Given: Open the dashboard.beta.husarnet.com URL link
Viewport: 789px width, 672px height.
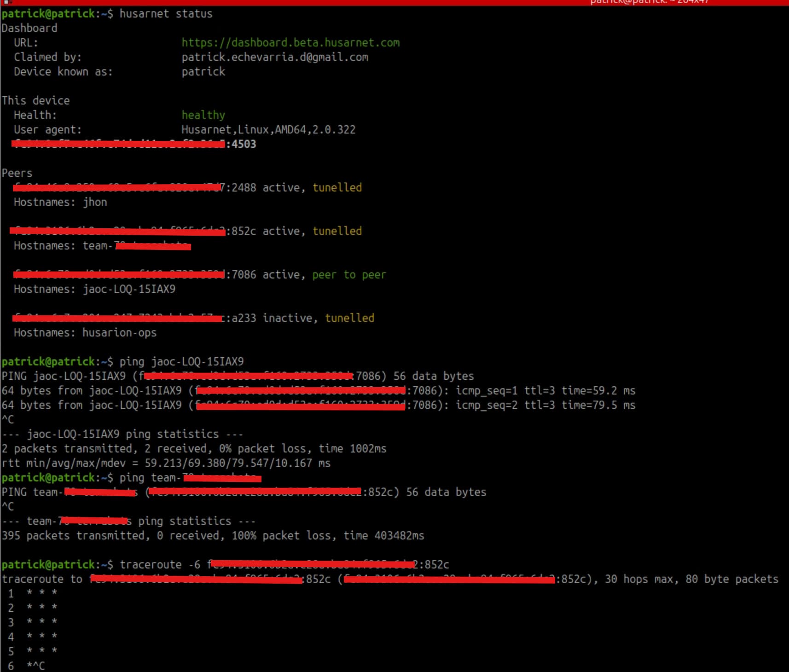Looking at the screenshot, I should [x=290, y=43].
